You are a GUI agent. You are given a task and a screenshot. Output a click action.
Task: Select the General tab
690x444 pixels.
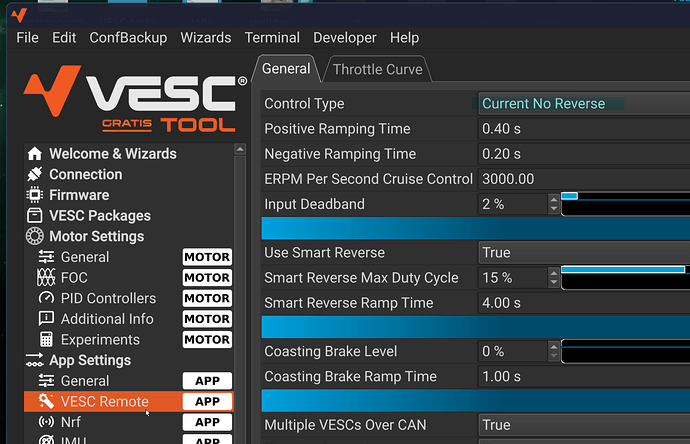tap(286, 69)
